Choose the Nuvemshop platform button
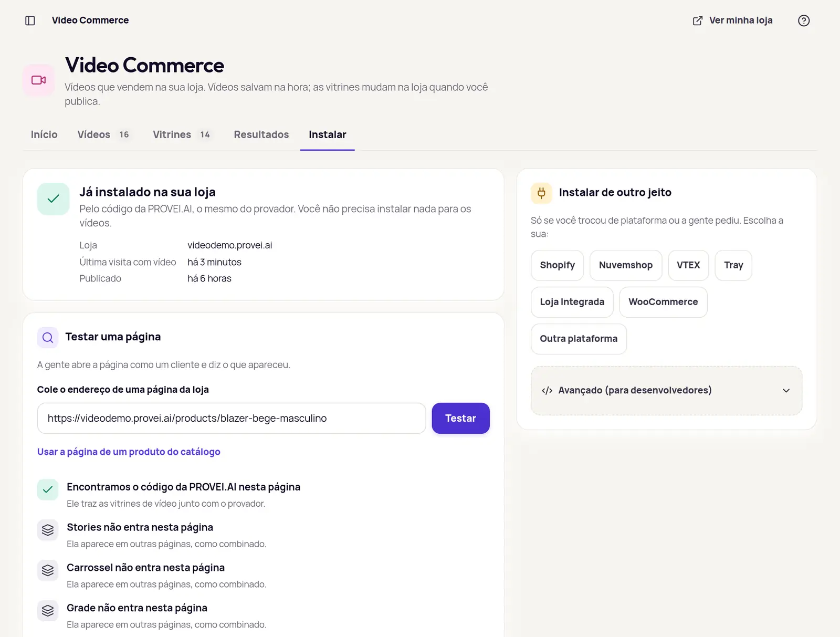 tap(626, 265)
